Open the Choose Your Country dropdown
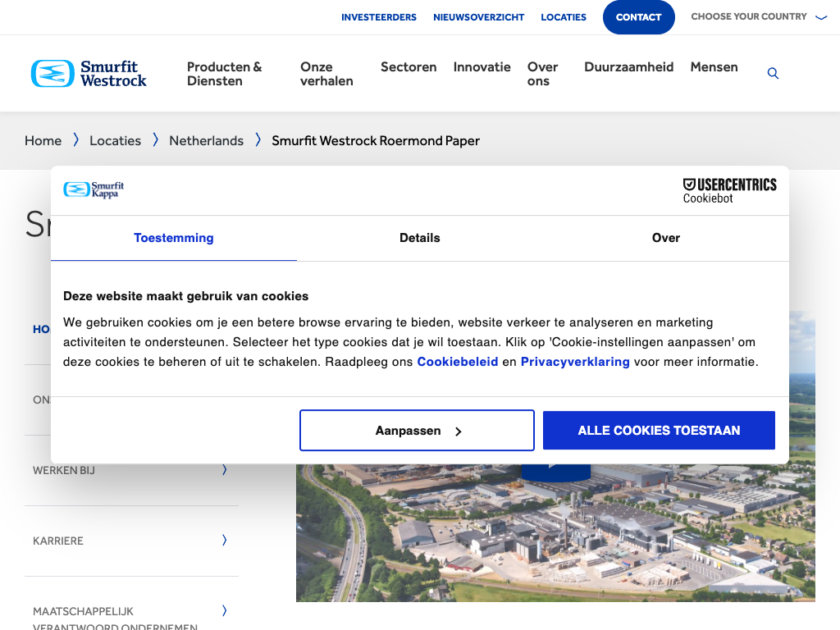Viewport: 840px width, 630px height. [x=759, y=17]
